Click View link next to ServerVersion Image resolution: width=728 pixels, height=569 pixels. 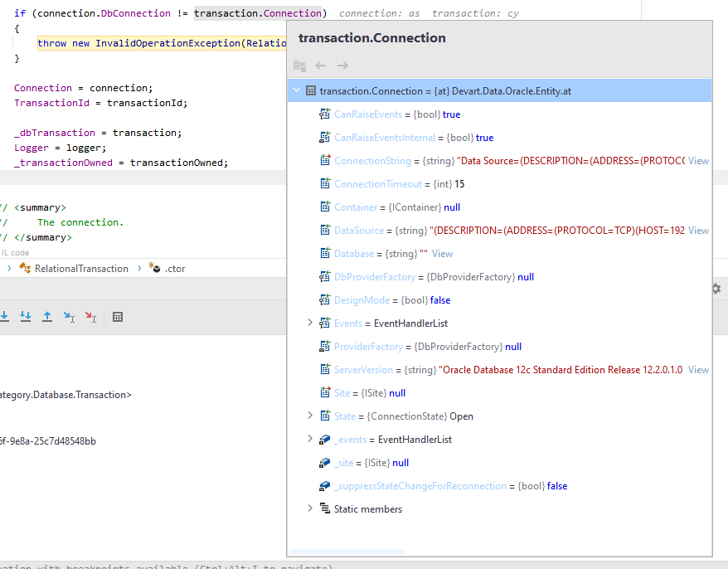coord(698,370)
